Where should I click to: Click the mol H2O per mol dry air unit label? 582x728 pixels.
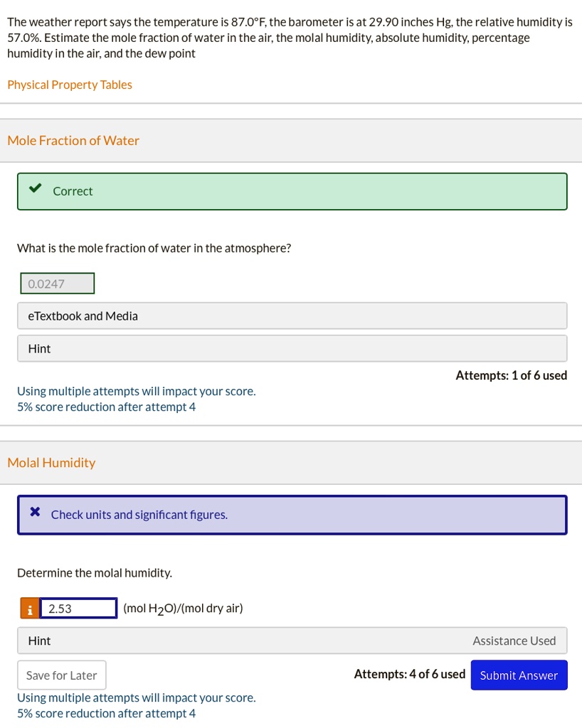183,609
